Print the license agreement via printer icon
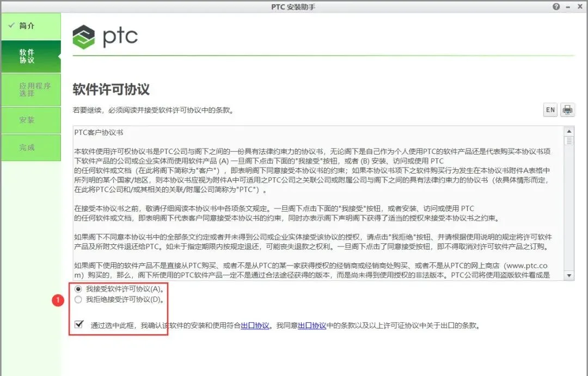This screenshot has width=588, height=376. 567,110
